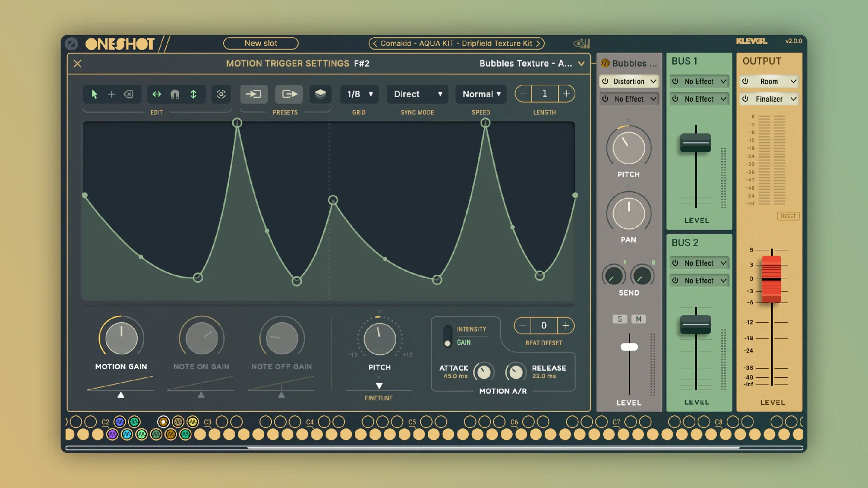Image resolution: width=868 pixels, height=488 pixels.
Task: Click the output meter RESET button
Action: point(788,216)
